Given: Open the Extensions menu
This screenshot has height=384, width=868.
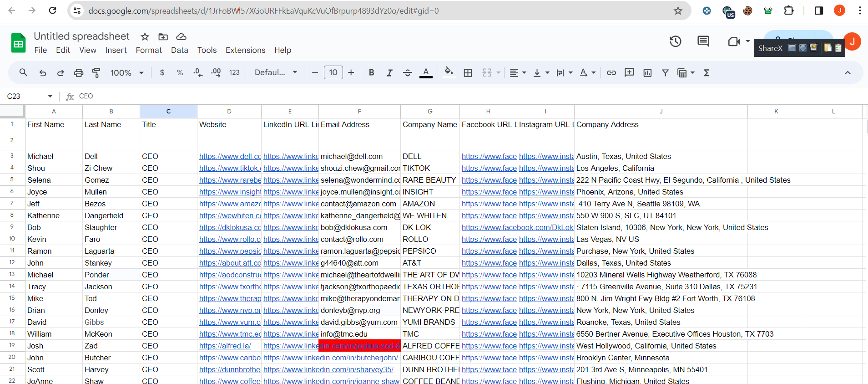Looking at the screenshot, I should pyautogui.click(x=245, y=50).
